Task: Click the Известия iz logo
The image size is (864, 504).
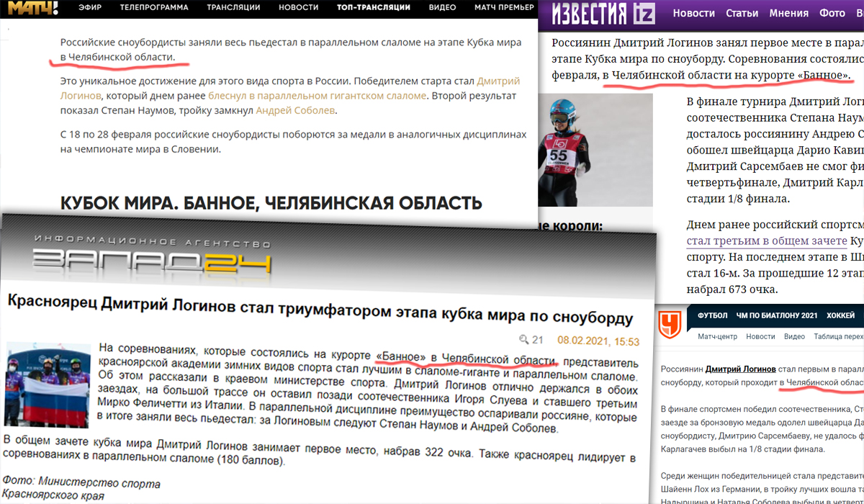Action: coord(603,12)
